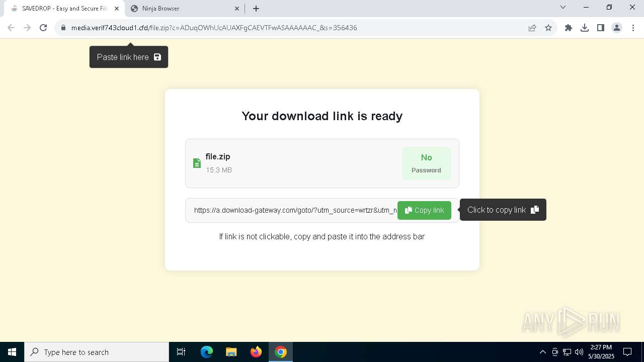Viewport: 644px width, 362px height.
Task: Switch to the SAVEDROP browser tab
Action: tap(64, 9)
